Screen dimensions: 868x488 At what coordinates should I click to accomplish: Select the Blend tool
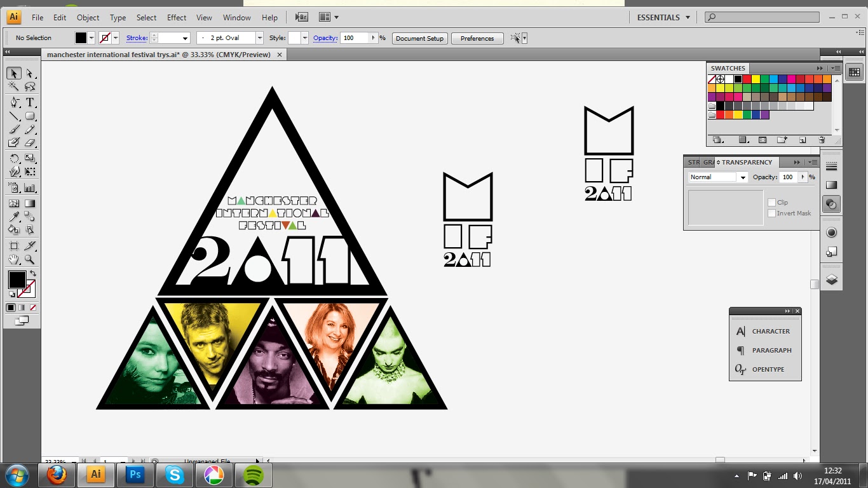pyautogui.click(x=29, y=217)
